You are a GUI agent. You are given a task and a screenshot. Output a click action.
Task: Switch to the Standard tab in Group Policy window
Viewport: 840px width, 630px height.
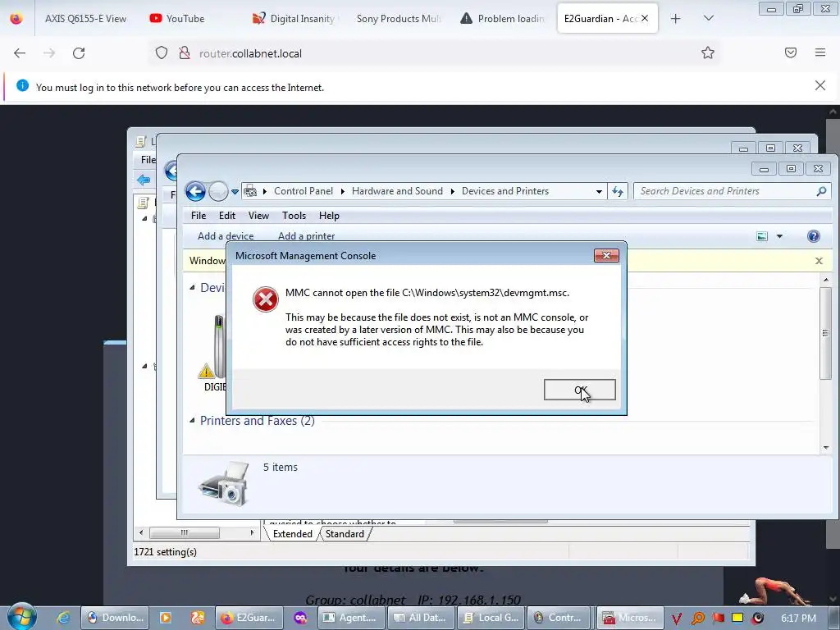point(345,534)
